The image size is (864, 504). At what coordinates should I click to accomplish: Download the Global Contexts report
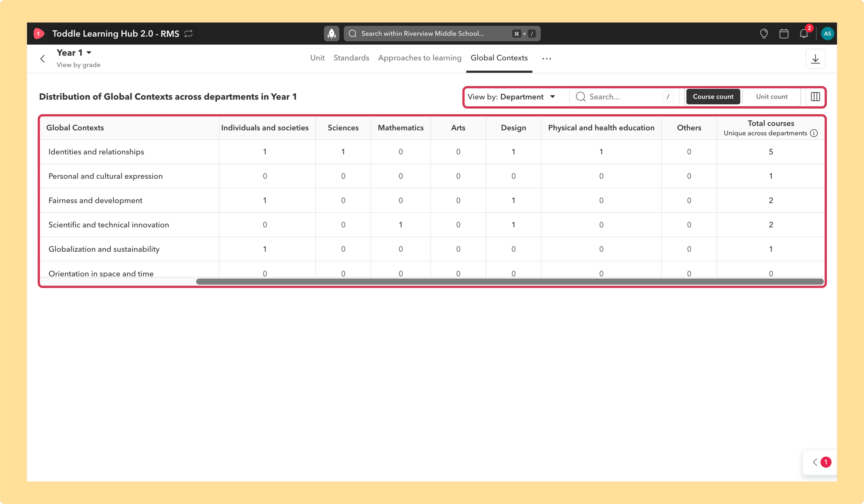[815, 59]
